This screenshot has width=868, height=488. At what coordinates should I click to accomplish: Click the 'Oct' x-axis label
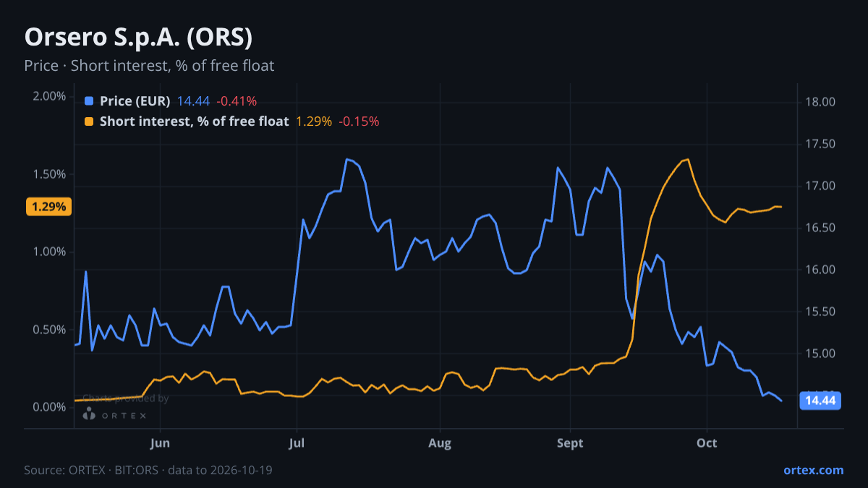coord(707,442)
